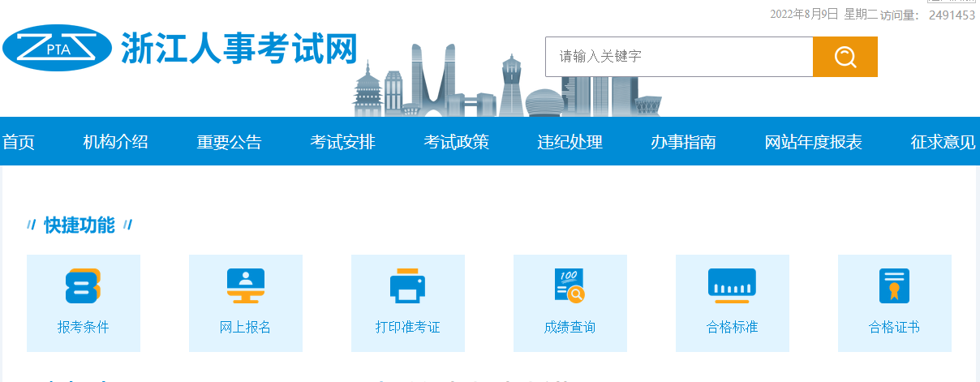Image resolution: width=980 pixels, height=382 pixels.
Task: Focus the 请输入关键字 search field
Action: point(678,57)
